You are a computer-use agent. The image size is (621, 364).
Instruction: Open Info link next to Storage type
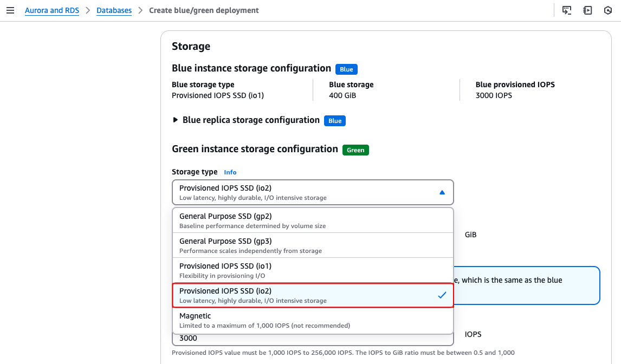(x=230, y=172)
